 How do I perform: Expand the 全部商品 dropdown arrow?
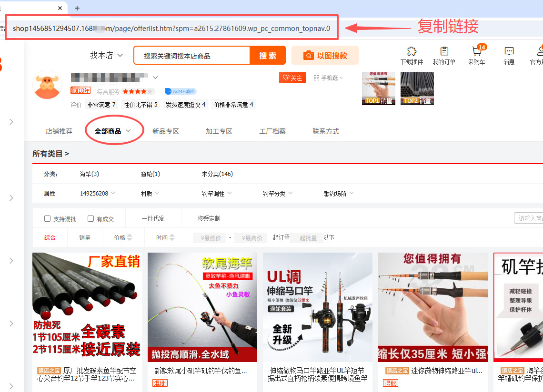[128, 131]
